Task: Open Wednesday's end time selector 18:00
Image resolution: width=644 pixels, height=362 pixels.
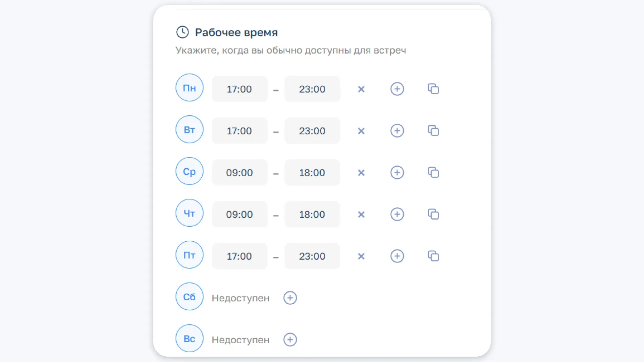Action: (312, 173)
